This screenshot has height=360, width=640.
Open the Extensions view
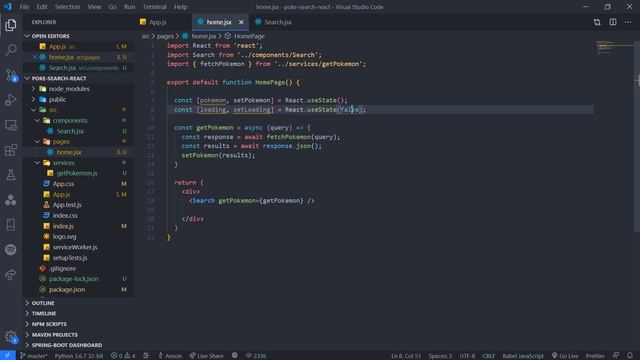[11, 150]
